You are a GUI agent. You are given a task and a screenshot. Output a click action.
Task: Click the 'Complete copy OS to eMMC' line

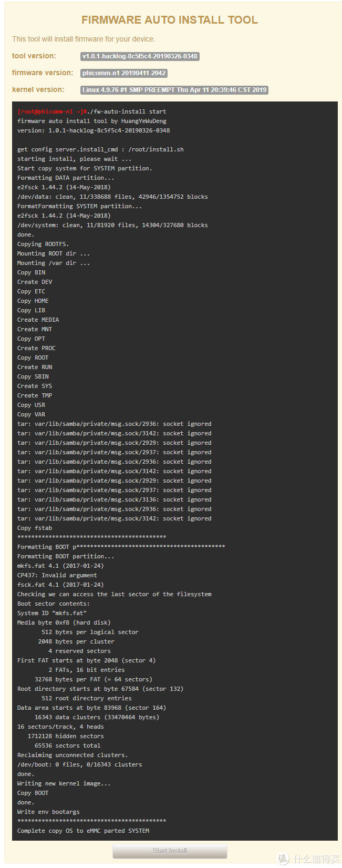click(x=83, y=831)
